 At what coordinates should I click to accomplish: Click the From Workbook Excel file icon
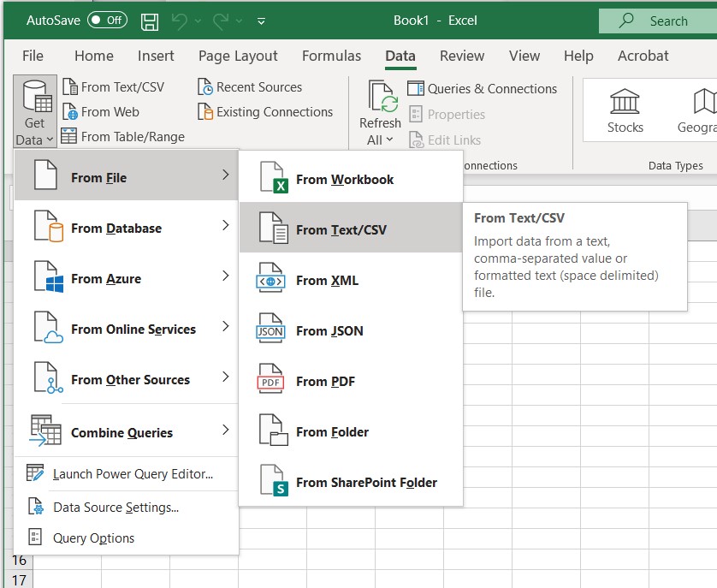274,177
